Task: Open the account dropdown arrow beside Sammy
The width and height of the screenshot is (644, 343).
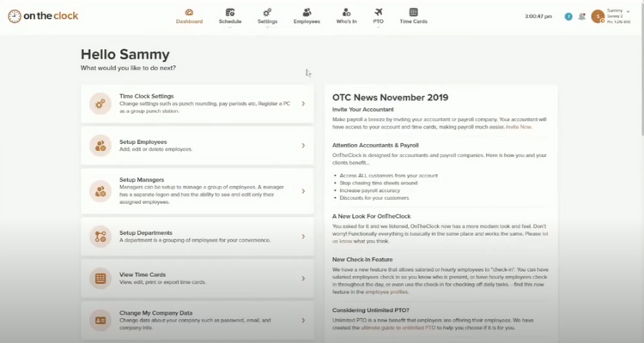Action: pyautogui.click(x=628, y=11)
